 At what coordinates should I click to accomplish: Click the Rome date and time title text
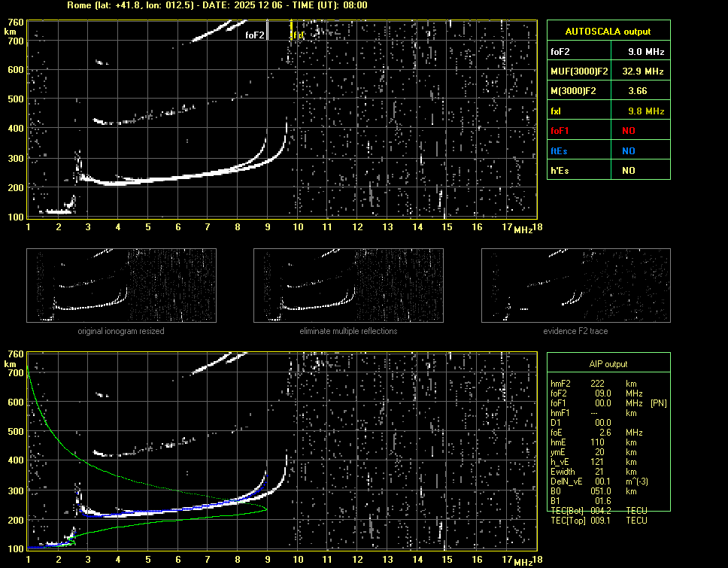click(217, 5)
